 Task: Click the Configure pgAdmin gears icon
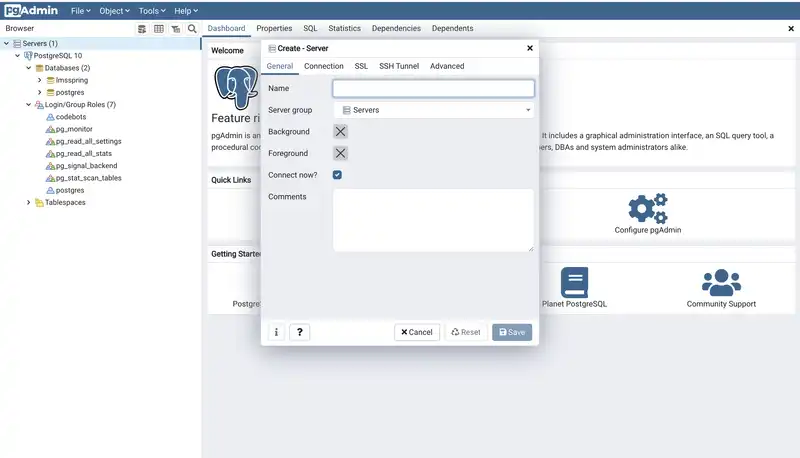tap(647, 208)
